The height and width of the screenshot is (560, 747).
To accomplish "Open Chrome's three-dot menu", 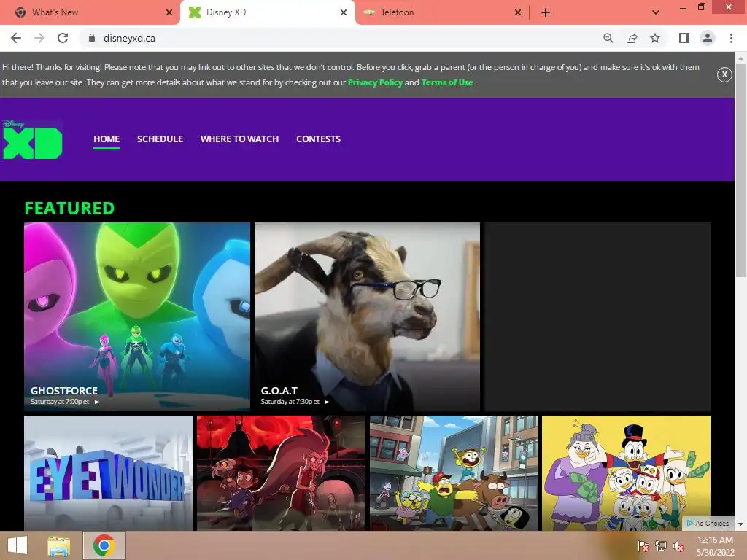I will 731,38.
